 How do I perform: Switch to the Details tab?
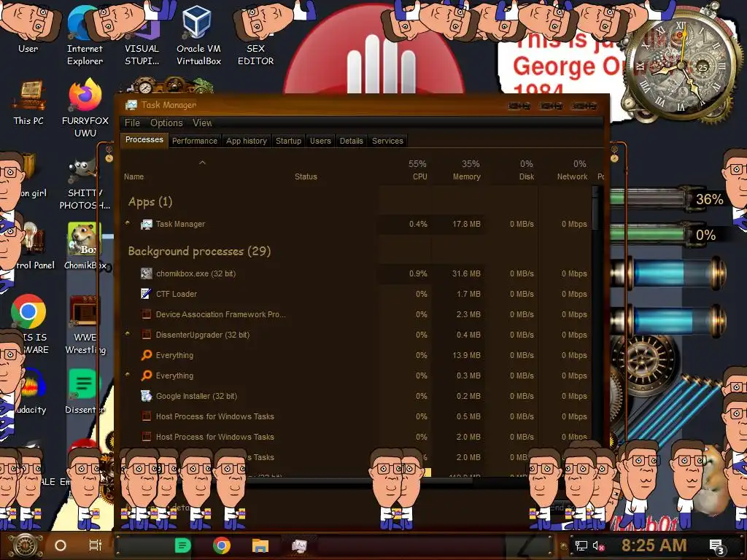point(351,141)
